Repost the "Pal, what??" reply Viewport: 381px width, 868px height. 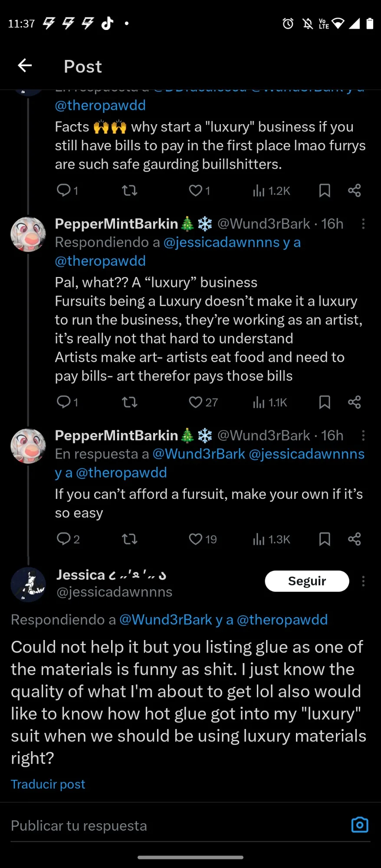(129, 402)
